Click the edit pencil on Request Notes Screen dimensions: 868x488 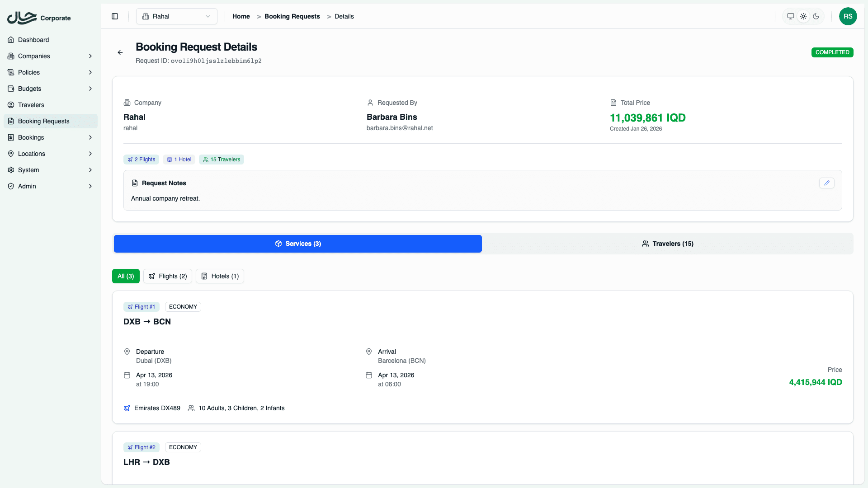[x=826, y=183]
